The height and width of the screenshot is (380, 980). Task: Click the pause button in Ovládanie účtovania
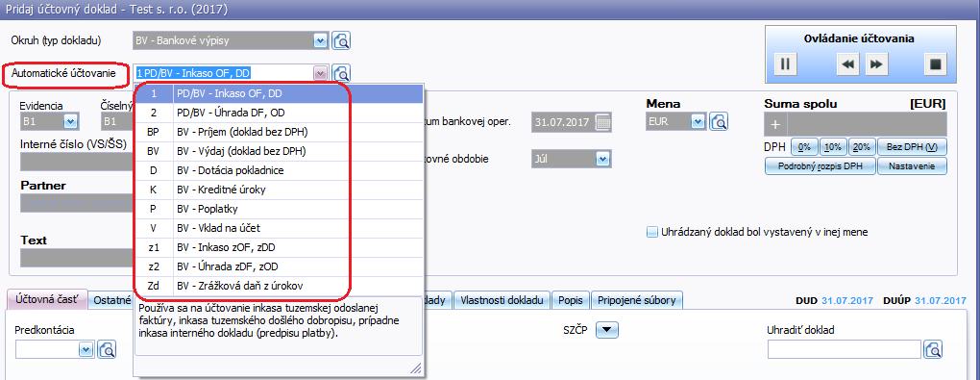click(785, 63)
